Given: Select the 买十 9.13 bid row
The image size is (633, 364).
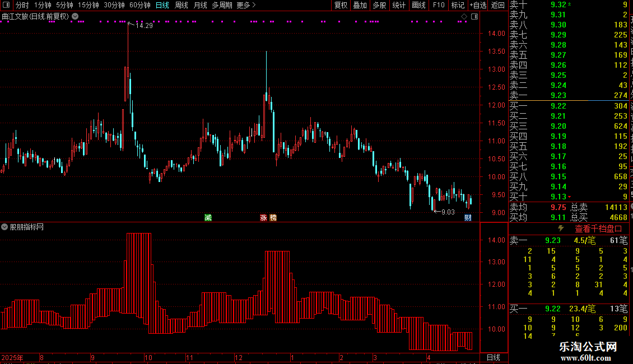Looking at the screenshot, I should coord(569,197).
